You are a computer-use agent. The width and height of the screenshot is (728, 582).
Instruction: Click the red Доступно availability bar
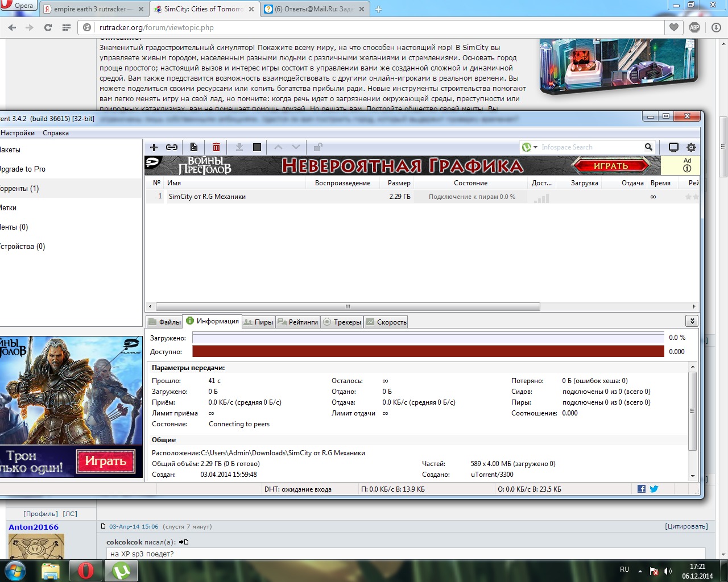tap(428, 351)
